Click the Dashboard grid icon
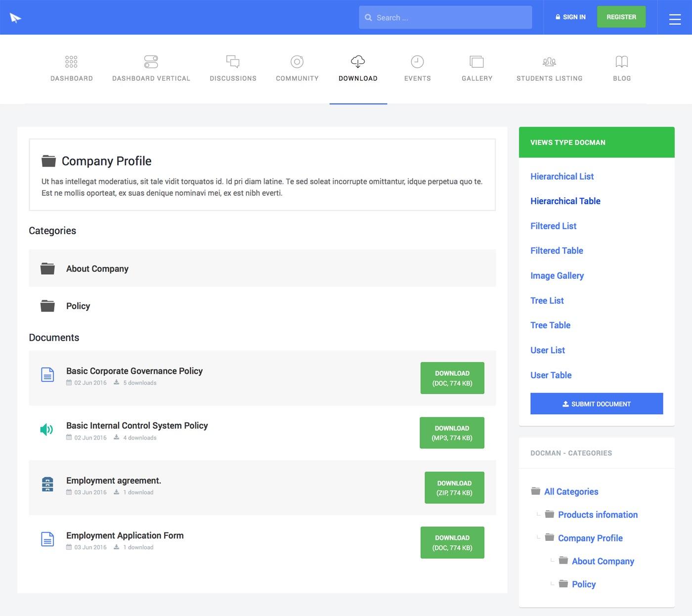The image size is (692, 616). pos(71,62)
